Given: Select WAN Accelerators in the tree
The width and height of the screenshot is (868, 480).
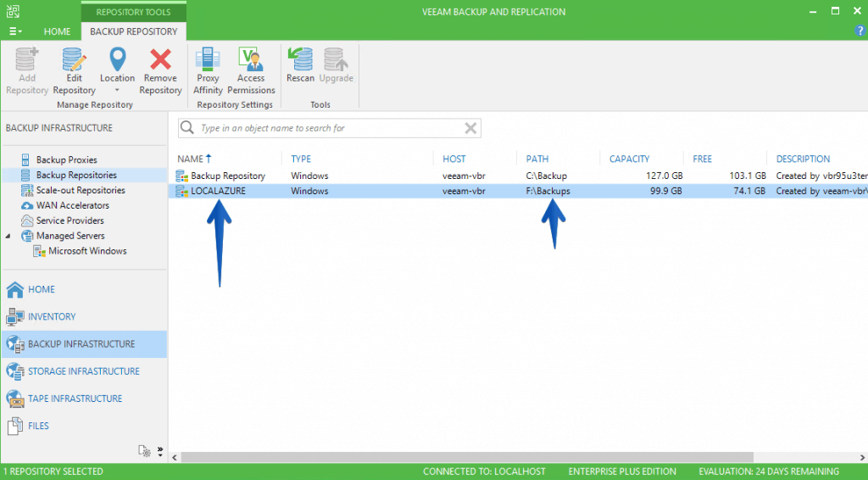Looking at the screenshot, I should 72,205.
